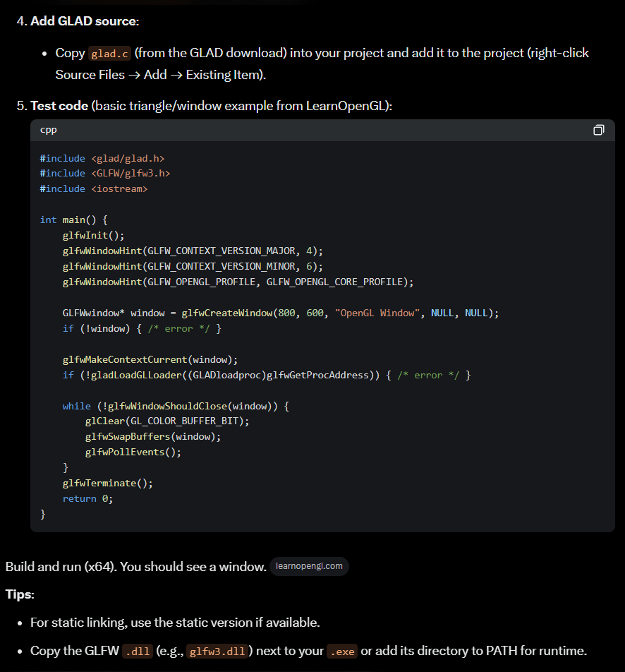
Task: Click the 'if (!window)' line
Action: point(142,328)
